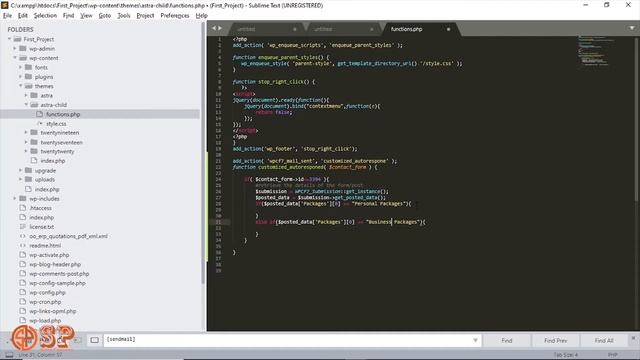Collapse the wp-content folder arrow
This screenshot has height=360, width=640.
[x=15, y=58]
